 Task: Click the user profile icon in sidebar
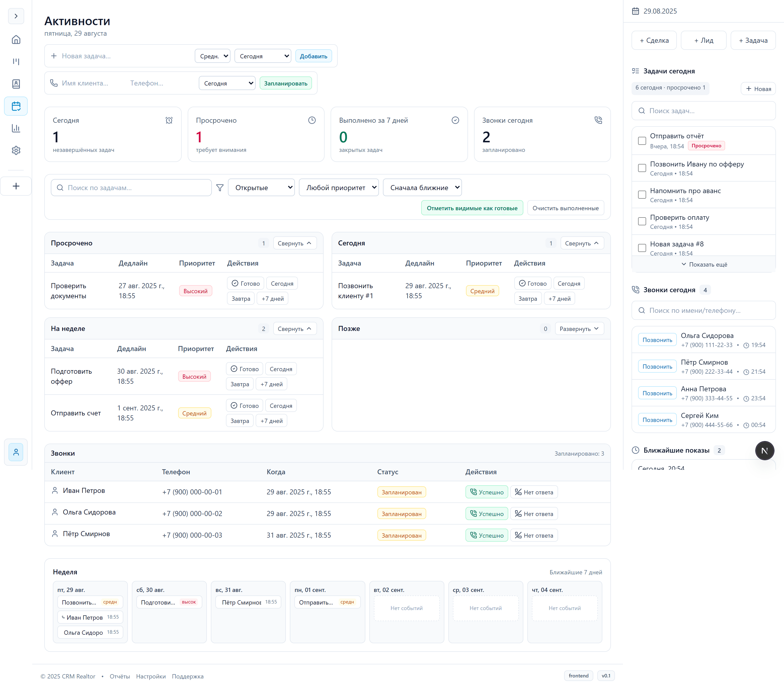16,452
